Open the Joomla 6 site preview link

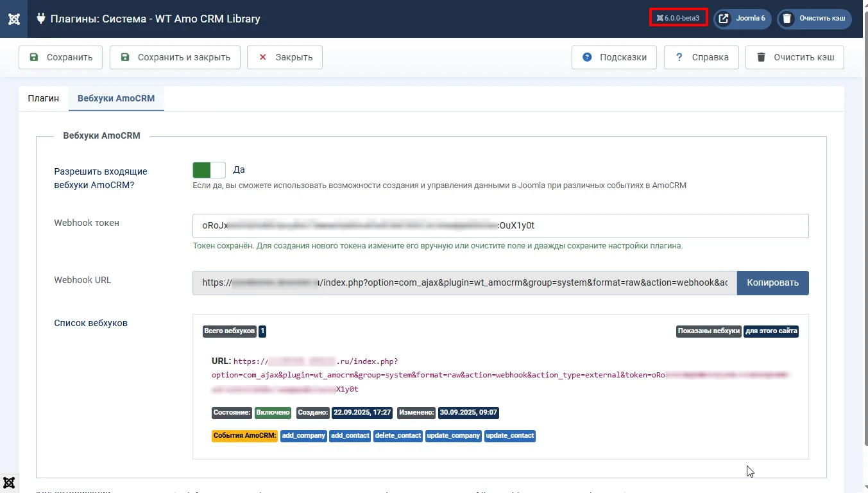click(x=742, y=19)
